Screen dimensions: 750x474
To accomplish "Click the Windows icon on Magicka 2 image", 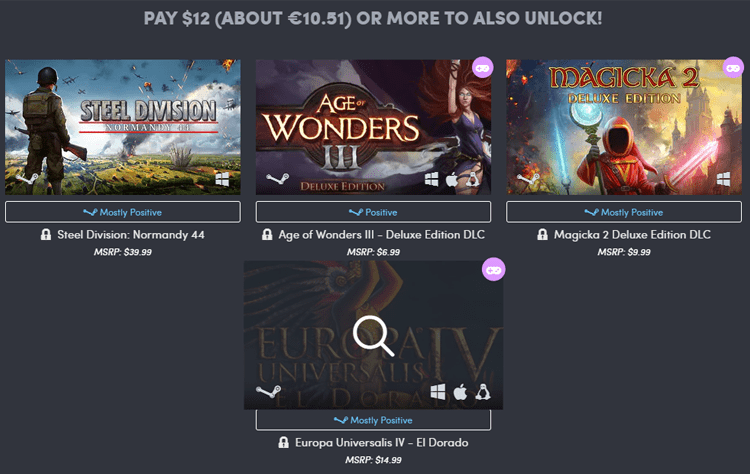I will (723, 180).
